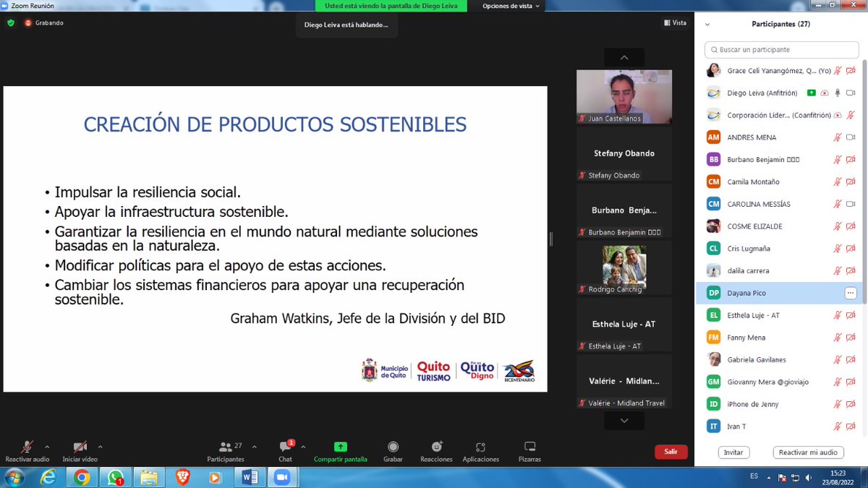Click the red Salir button
The image size is (868, 488).
pyautogui.click(x=671, y=452)
